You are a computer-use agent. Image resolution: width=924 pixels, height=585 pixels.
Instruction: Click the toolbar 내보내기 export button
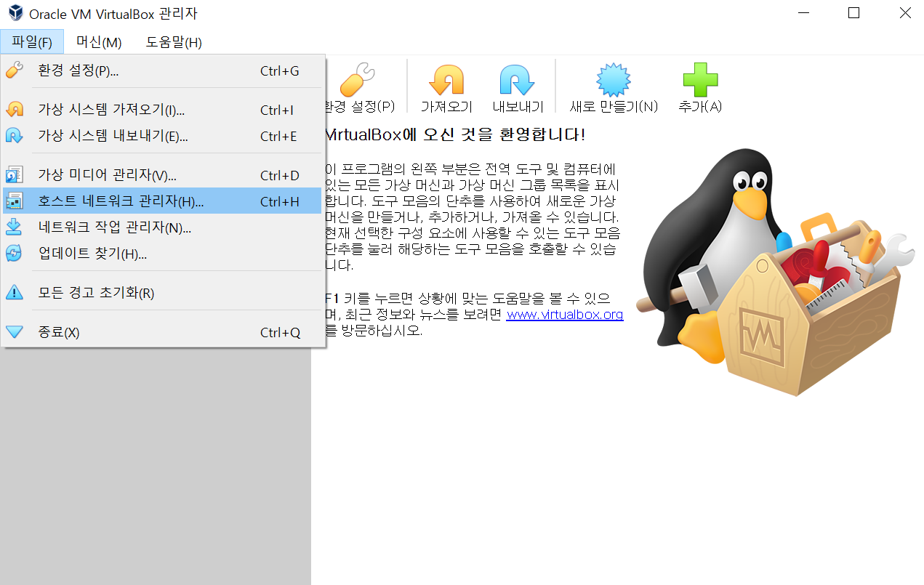tap(518, 87)
